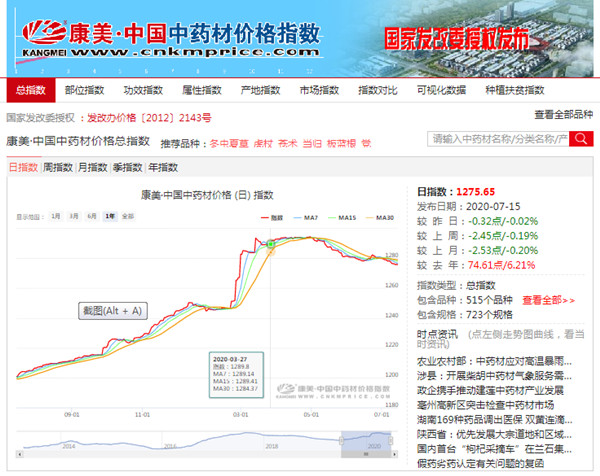Click the 发布日期 2020-07-15 text
600x476 pixels.
click(469, 207)
